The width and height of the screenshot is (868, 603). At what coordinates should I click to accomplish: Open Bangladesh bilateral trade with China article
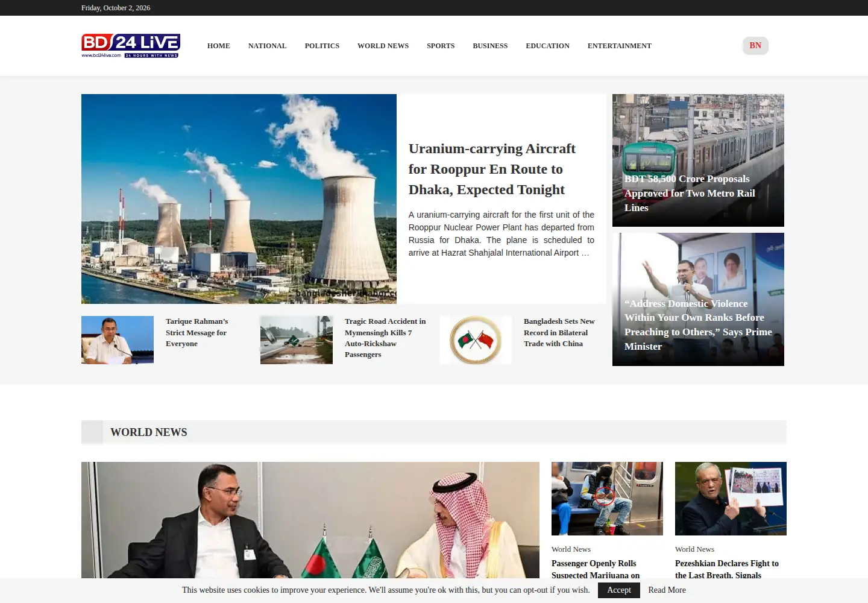click(x=559, y=333)
